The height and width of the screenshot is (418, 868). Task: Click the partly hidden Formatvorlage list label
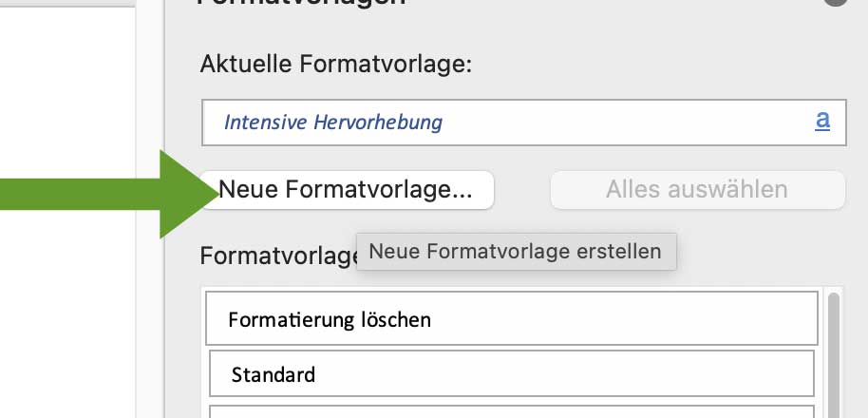pyautogui.click(x=277, y=256)
